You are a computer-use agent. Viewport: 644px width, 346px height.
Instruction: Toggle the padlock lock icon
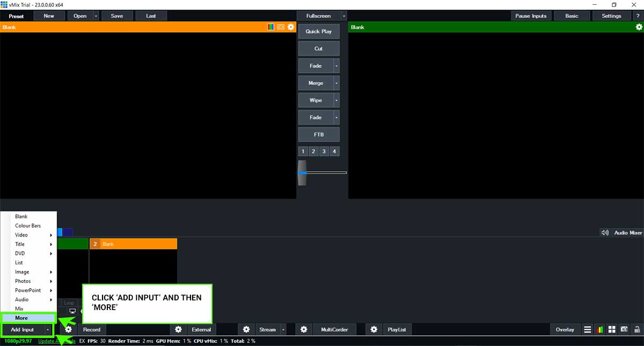point(637,329)
